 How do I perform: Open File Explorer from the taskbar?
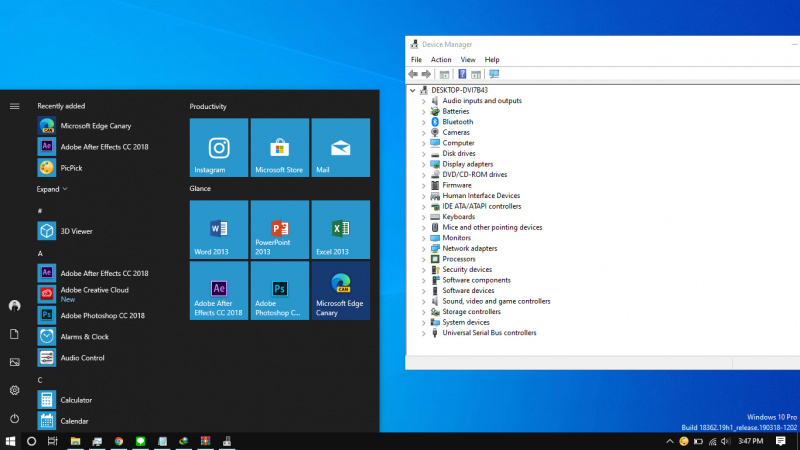pyautogui.click(x=75, y=441)
